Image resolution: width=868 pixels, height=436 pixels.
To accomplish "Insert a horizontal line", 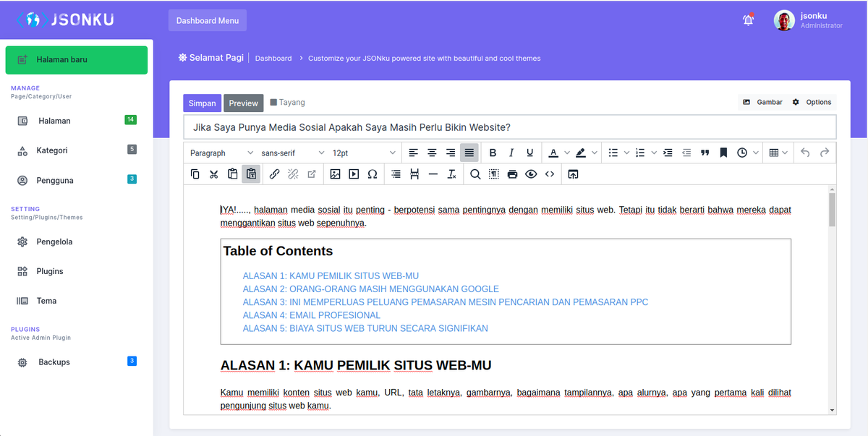I will pos(433,174).
